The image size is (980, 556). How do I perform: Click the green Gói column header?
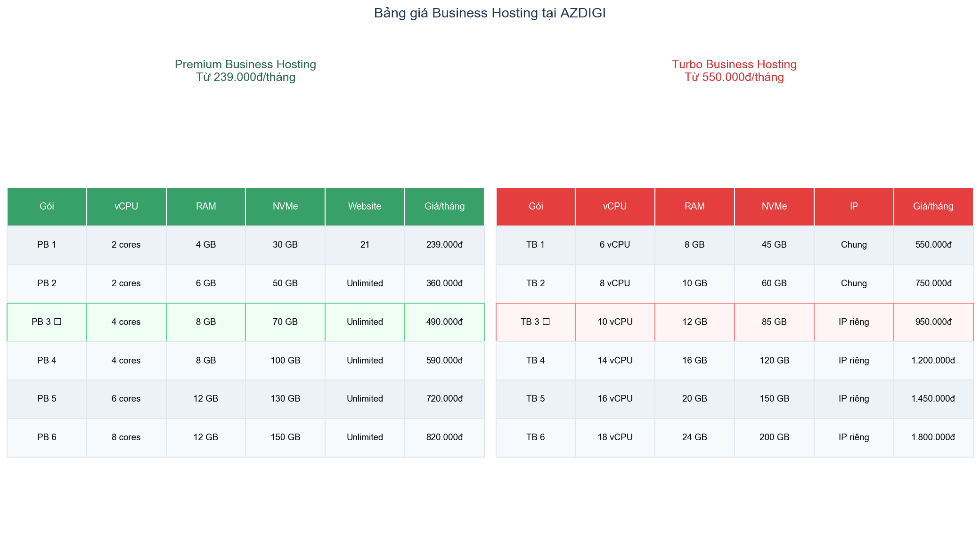point(46,206)
